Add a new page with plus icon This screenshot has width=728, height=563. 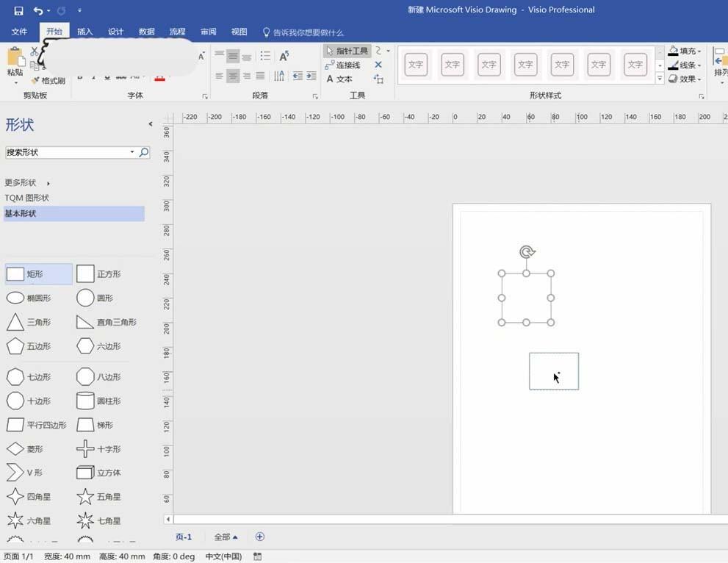(x=259, y=537)
